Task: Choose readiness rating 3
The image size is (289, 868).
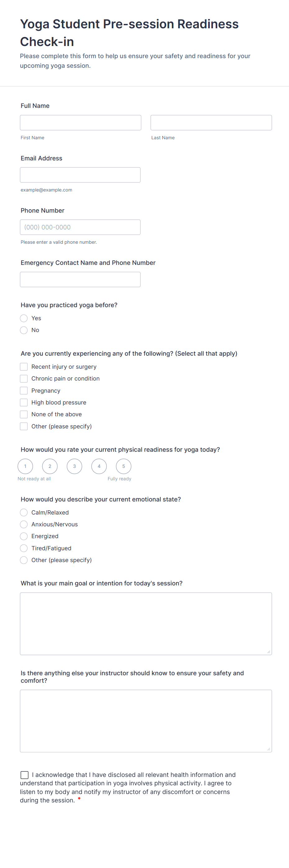Action: (75, 466)
